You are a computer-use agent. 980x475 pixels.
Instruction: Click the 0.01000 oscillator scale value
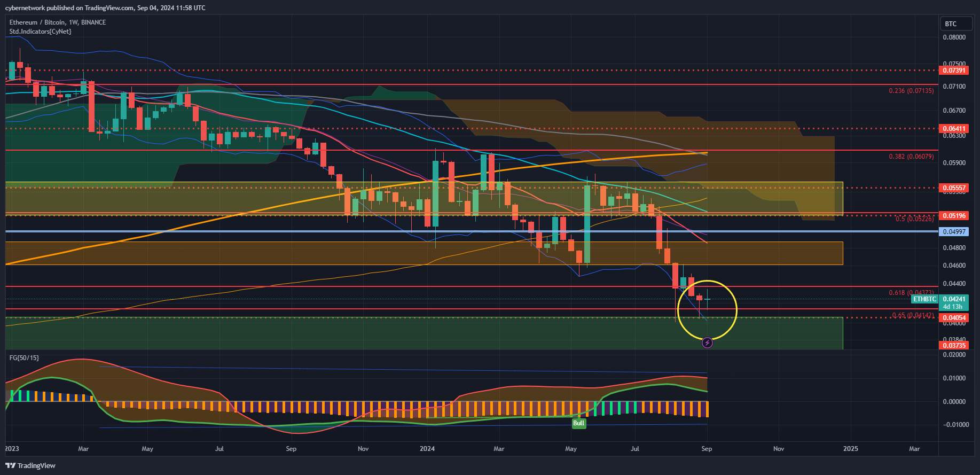(x=954, y=378)
